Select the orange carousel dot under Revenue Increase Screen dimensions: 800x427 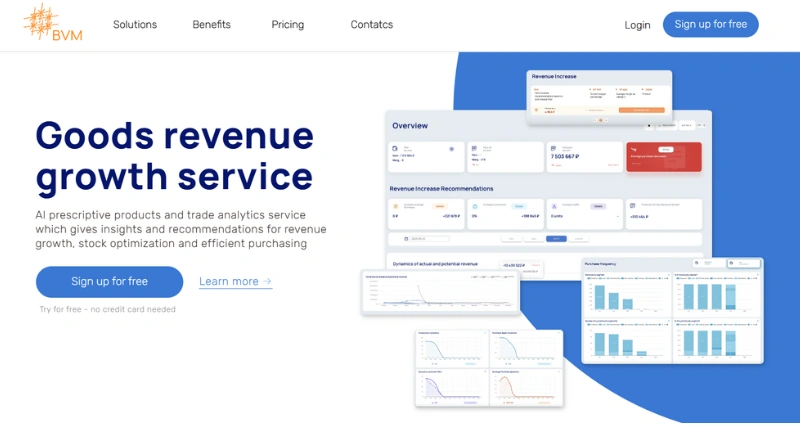click(x=600, y=120)
